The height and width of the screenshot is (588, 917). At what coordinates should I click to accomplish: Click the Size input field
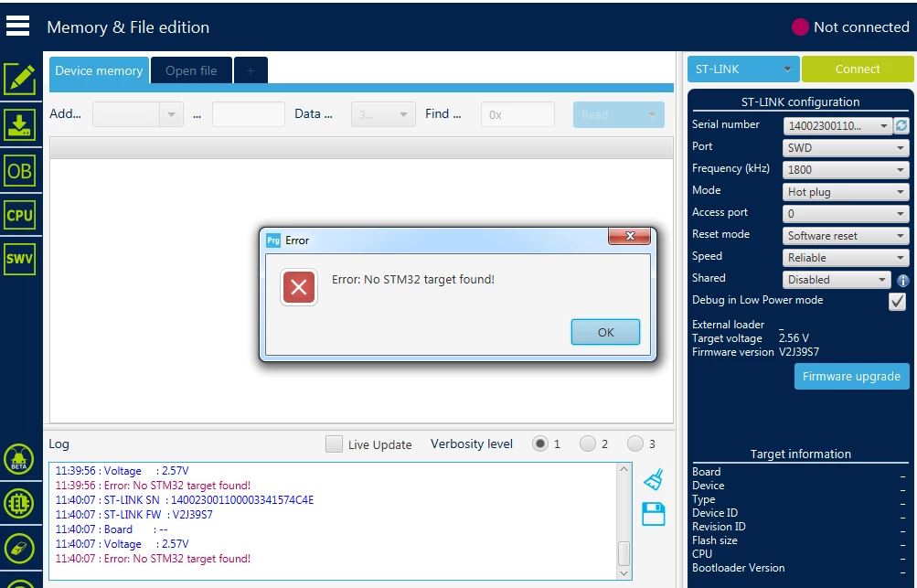pos(249,114)
